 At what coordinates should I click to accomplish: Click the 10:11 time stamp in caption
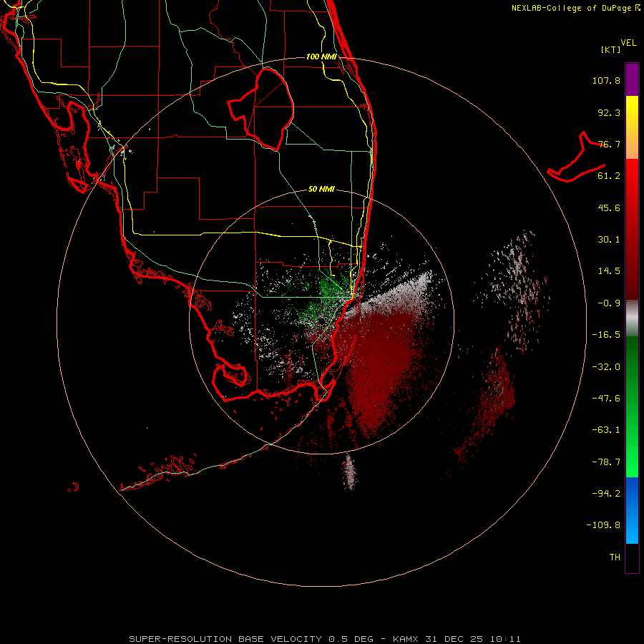(x=505, y=639)
